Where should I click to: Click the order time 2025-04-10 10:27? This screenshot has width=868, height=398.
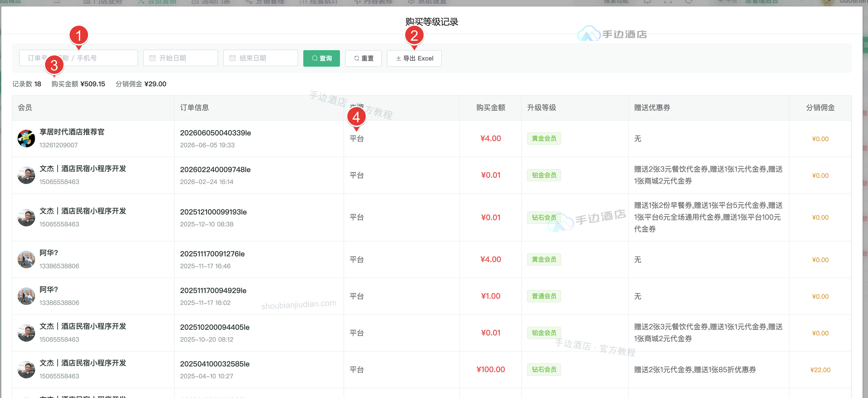coord(207,377)
